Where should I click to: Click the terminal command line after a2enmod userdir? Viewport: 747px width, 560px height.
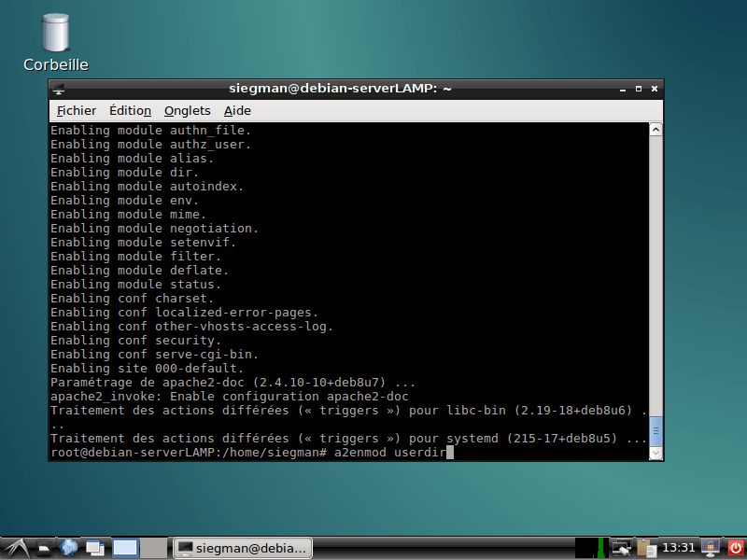click(x=453, y=451)
